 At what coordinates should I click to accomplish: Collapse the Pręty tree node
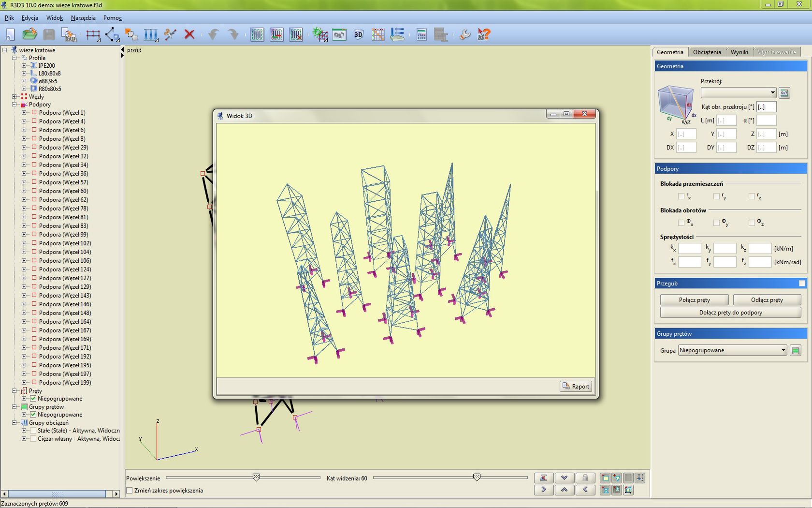click(14, 391)
